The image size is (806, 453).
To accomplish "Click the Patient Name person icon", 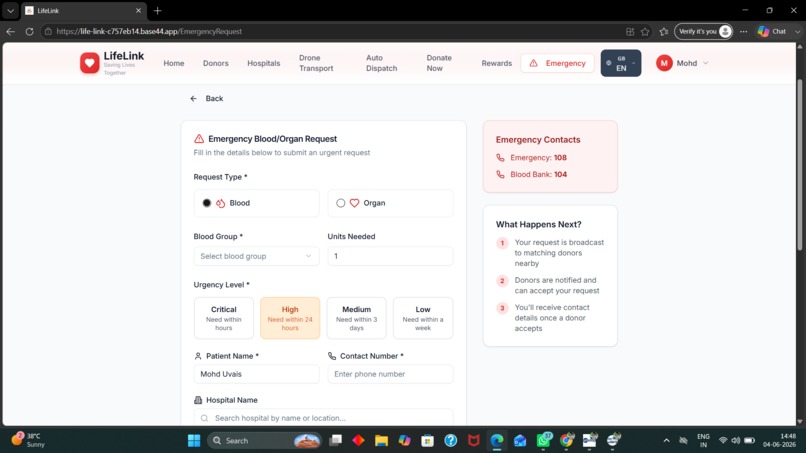I will [198, 356].
